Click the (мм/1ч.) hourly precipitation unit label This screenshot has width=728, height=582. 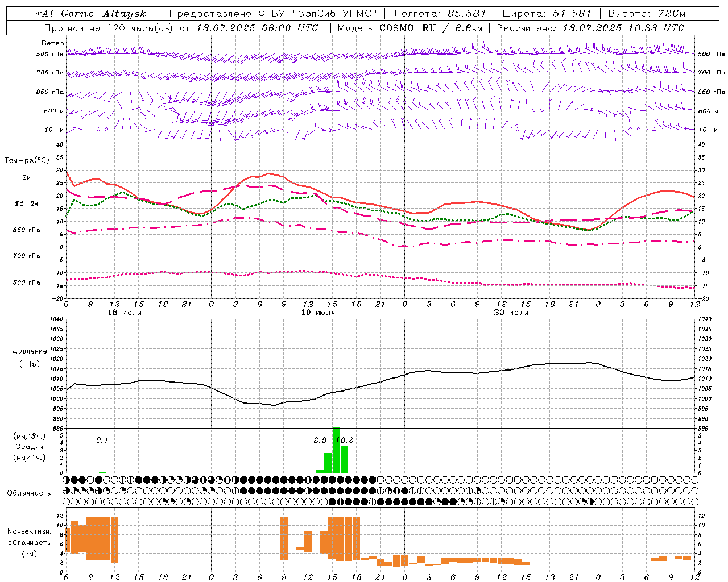pos(30,458)
